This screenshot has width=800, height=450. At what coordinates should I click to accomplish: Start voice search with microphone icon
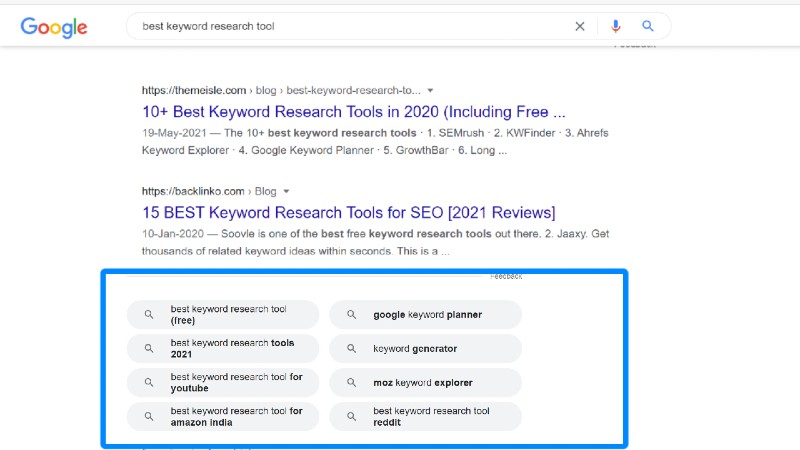(616, 26)
